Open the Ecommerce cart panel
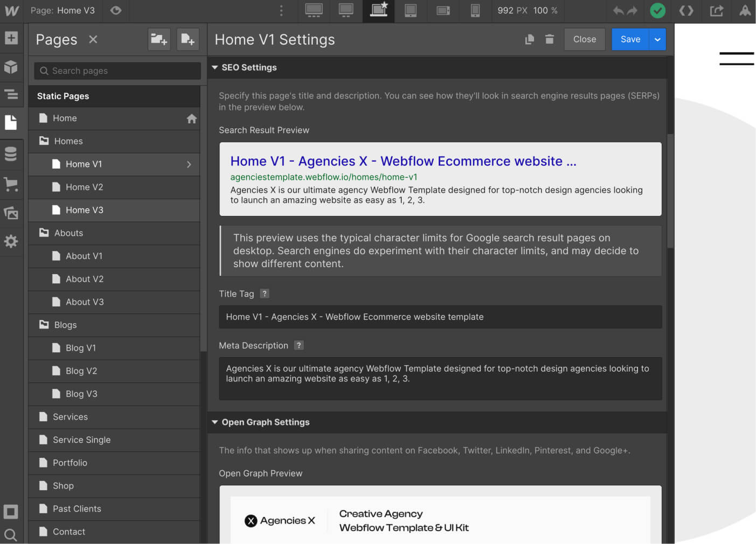 pos(11,184)
